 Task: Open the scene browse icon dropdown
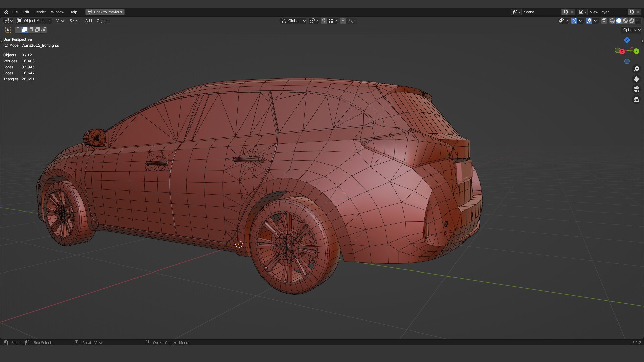pos(516,12)
